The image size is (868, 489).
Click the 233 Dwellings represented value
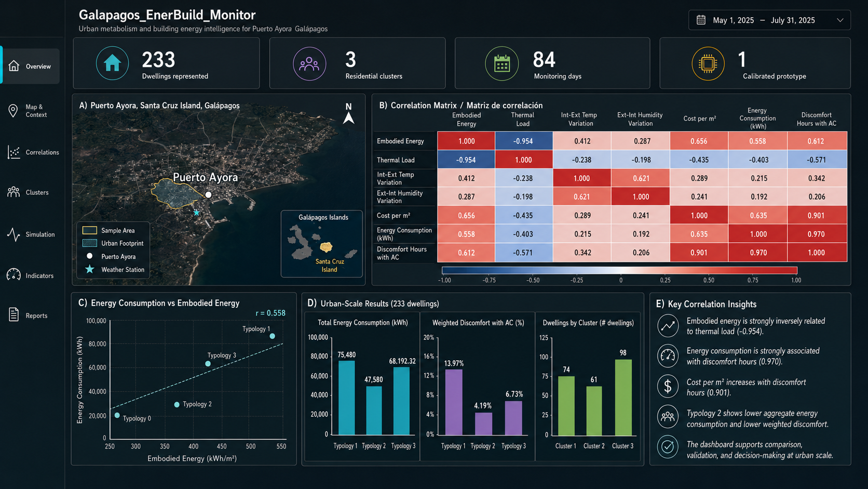point(158,60)
